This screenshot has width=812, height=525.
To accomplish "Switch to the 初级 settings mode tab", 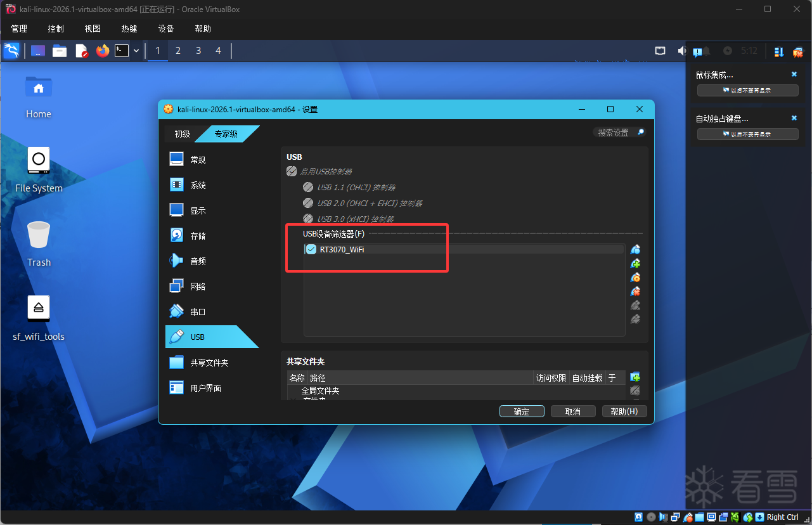I will pos(182,134).
